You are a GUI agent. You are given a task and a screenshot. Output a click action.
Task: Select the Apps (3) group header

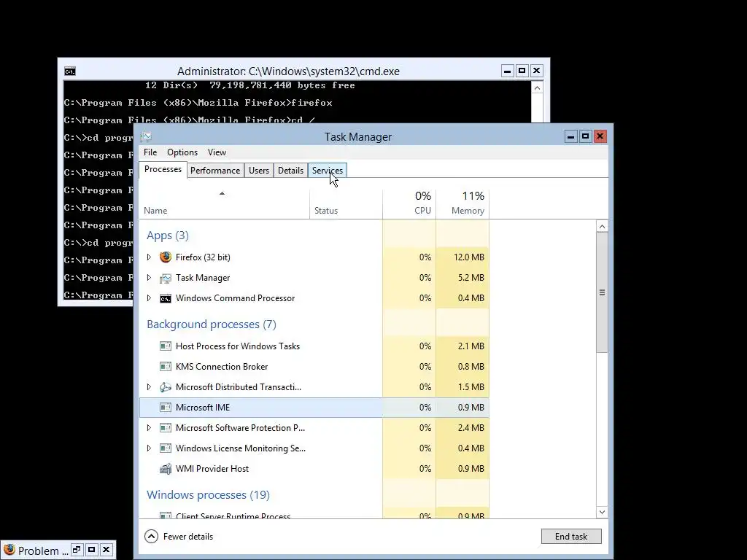(x=168, y=236)
